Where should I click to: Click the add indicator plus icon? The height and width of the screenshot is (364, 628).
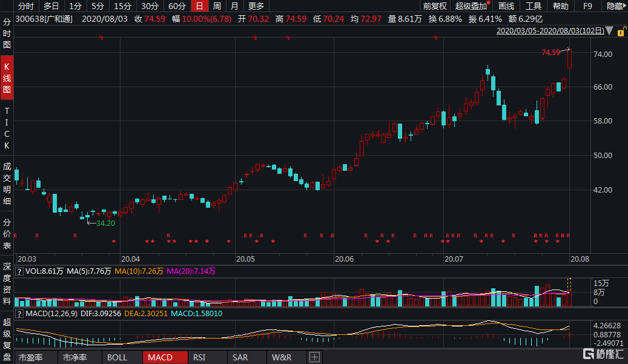pos(314,357)
